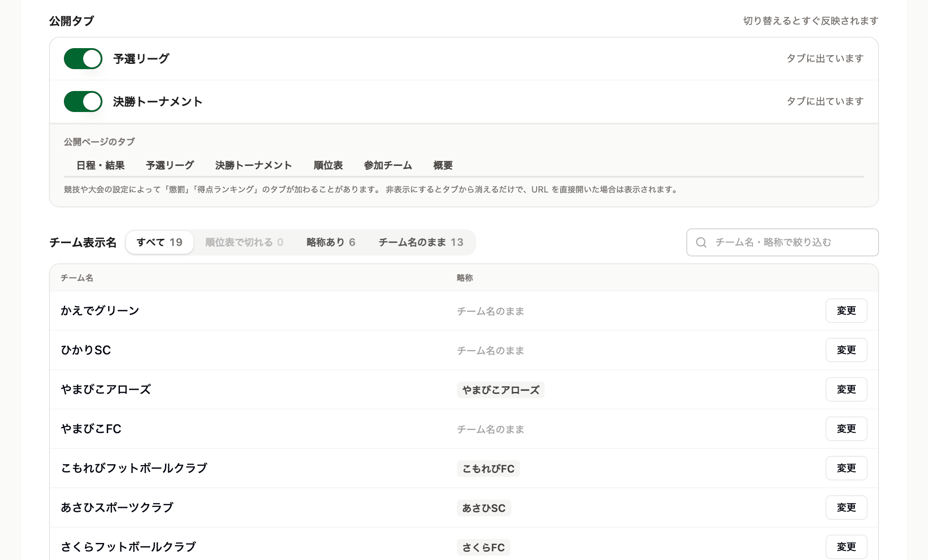Click the search magnifier icon
This screenshot has height=560, width=928.
[701, 242]
